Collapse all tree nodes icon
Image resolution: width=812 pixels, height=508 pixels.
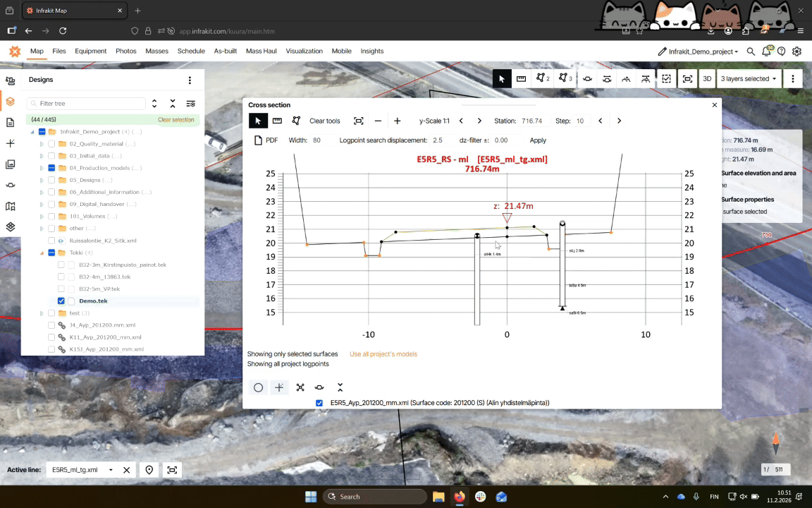[x=173, y=103]
